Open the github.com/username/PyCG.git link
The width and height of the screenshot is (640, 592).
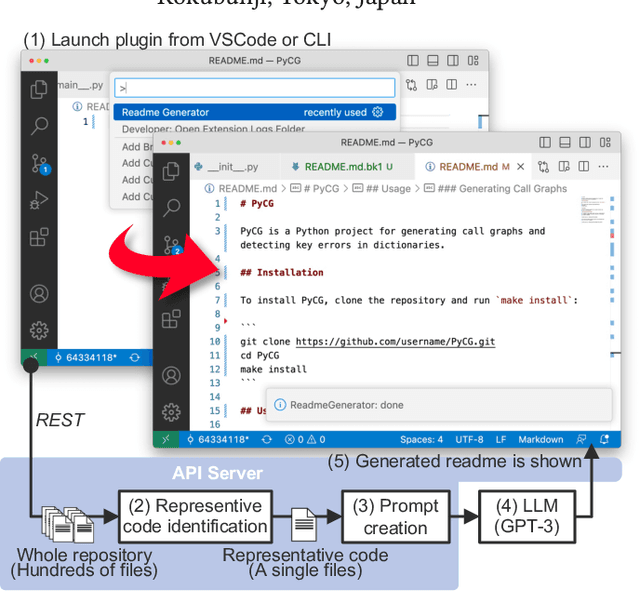pyautogui.click(x=394, y=341)
